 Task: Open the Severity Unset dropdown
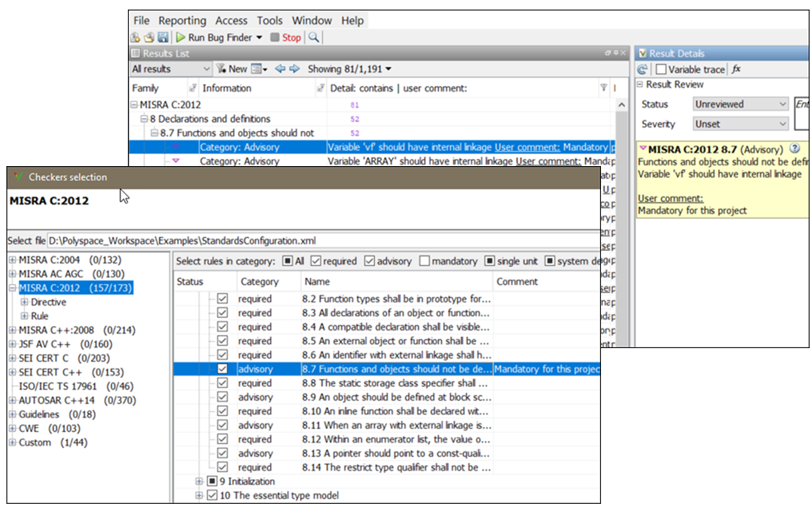coord(741,124)
